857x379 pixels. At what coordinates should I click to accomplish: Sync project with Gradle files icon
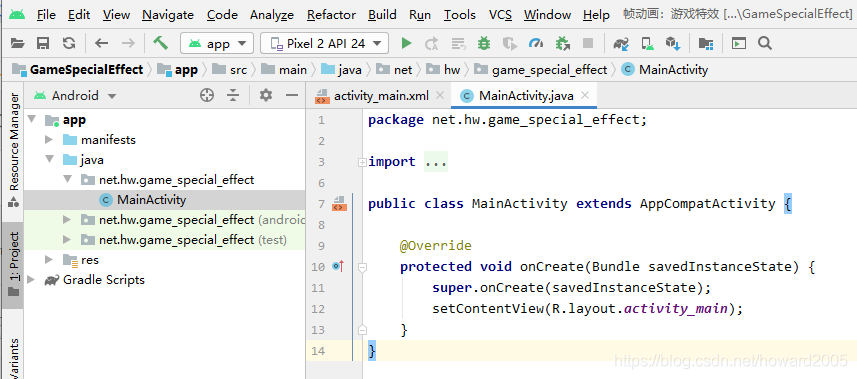(x=621, y=43)
